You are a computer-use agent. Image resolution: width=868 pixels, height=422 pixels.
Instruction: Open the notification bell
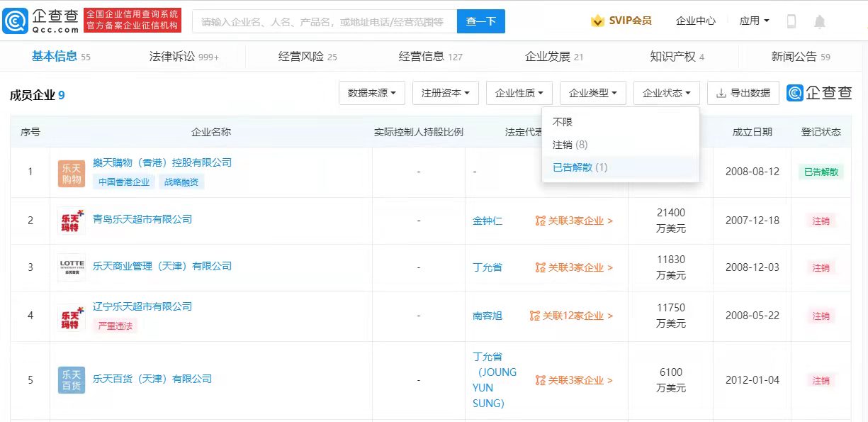pyautogui.click(x=820, y=21)
